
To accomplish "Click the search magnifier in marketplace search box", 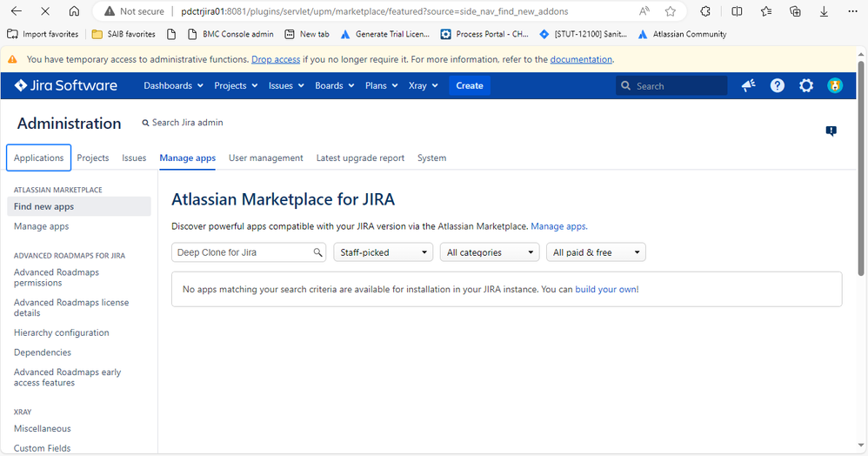I will point(319,252).
